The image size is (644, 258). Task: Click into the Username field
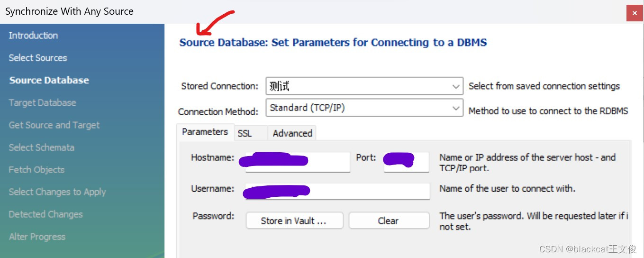coord(337,191)
